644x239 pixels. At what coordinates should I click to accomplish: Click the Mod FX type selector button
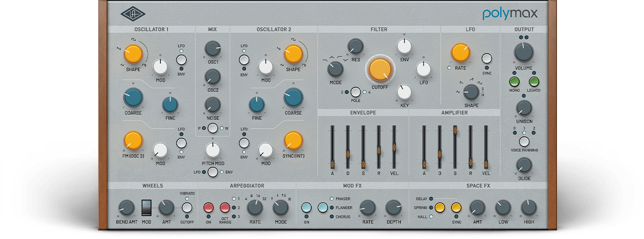click(x=323, y=207)
